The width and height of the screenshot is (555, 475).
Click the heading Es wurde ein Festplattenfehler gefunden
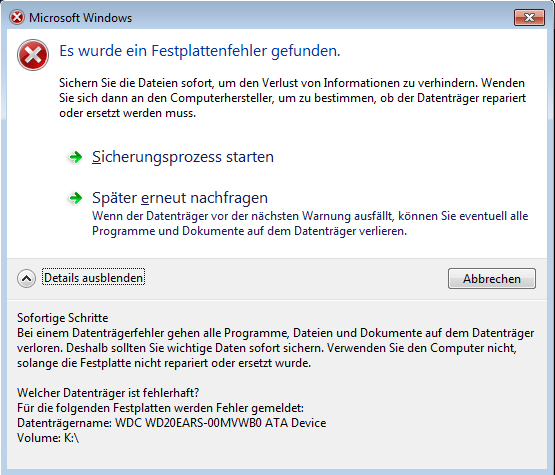tap(200, 51)
